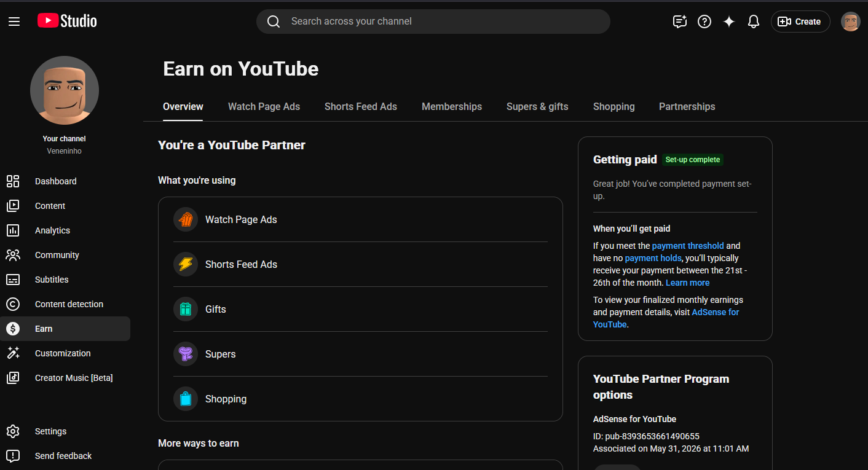The height and width of the screenshot is (470, 868).
Task: Open the Memberships tab
Action: pos(452,107)
